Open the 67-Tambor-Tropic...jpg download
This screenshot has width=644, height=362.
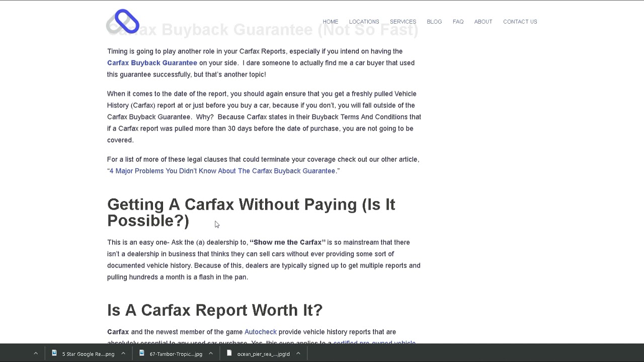[x=176, y=354]
